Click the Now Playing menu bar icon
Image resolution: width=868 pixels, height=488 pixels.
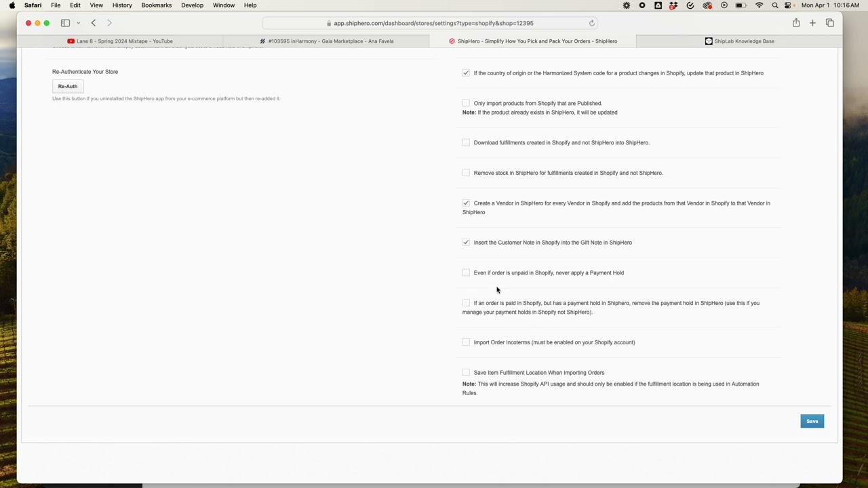pos(724,5)
